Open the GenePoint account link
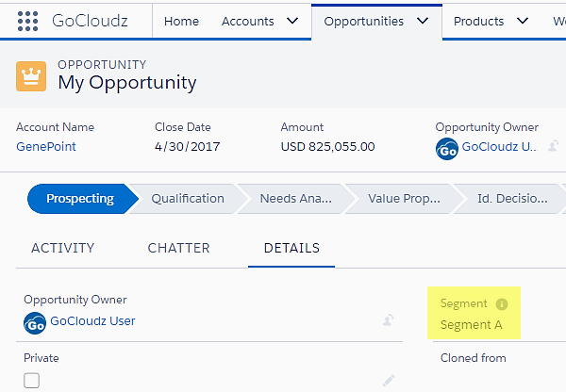The height and width of the screenshot is (392, 566). 46,146
